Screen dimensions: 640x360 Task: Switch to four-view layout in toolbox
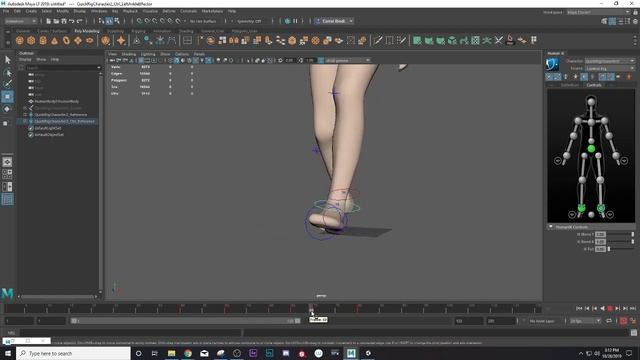[x=7, y=174]
